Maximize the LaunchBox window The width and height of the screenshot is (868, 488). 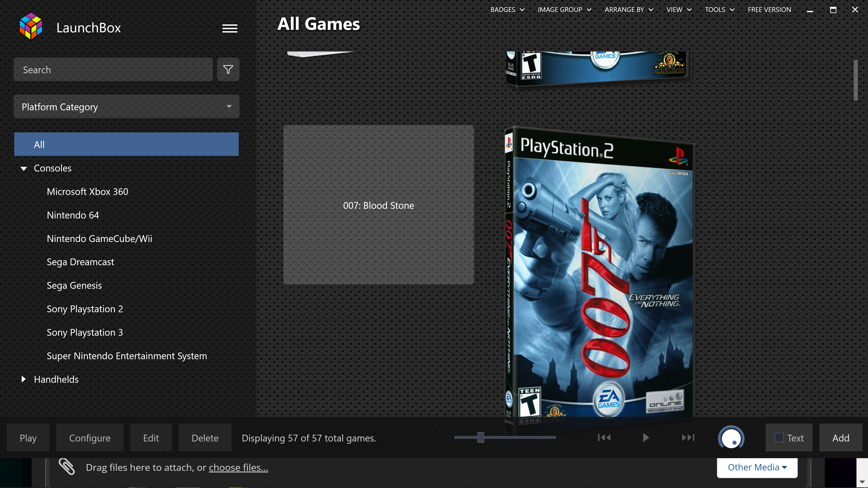coord(833,10)
